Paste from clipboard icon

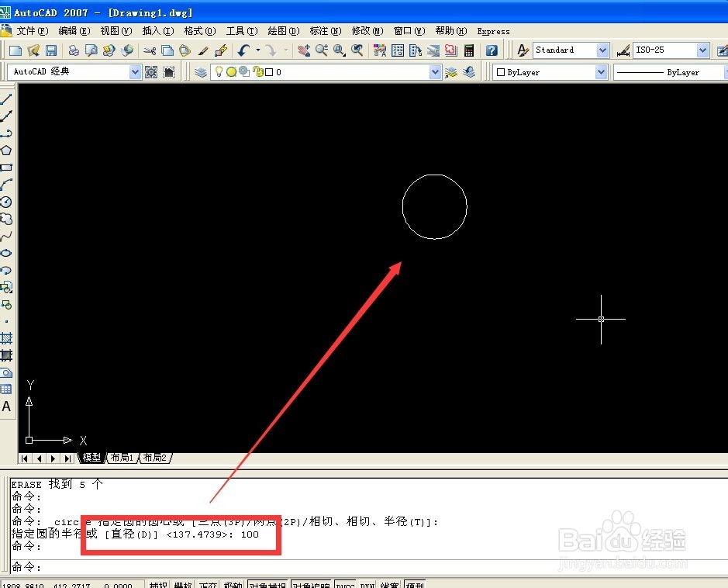(x=185, y=50)
